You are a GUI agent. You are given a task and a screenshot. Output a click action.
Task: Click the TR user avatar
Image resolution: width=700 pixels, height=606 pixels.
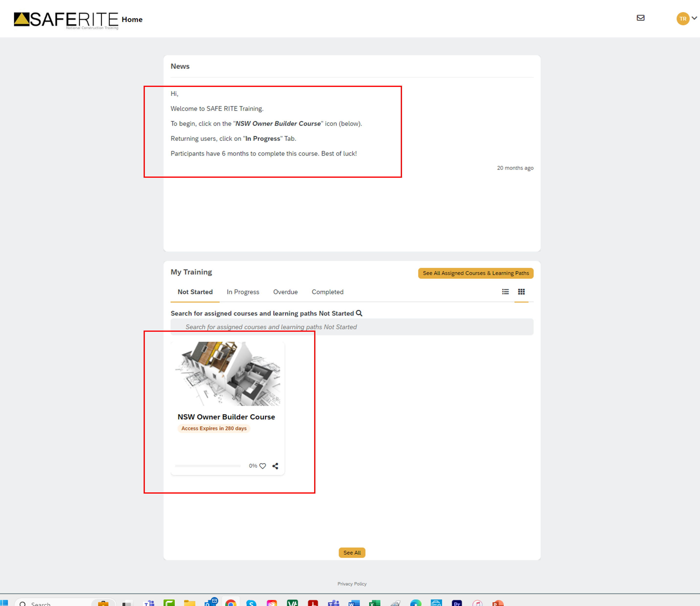tap(683, 19)
